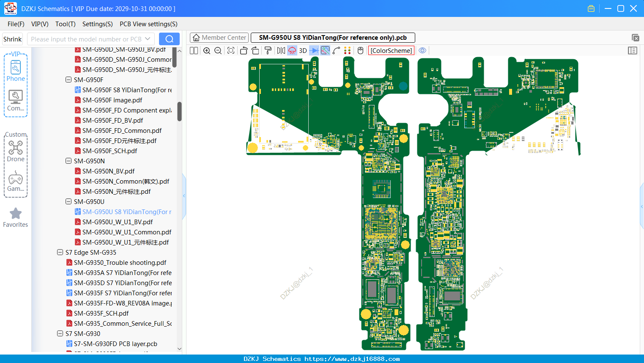Toggle the 3D view button
644x363 pixels.
[303, 50]
